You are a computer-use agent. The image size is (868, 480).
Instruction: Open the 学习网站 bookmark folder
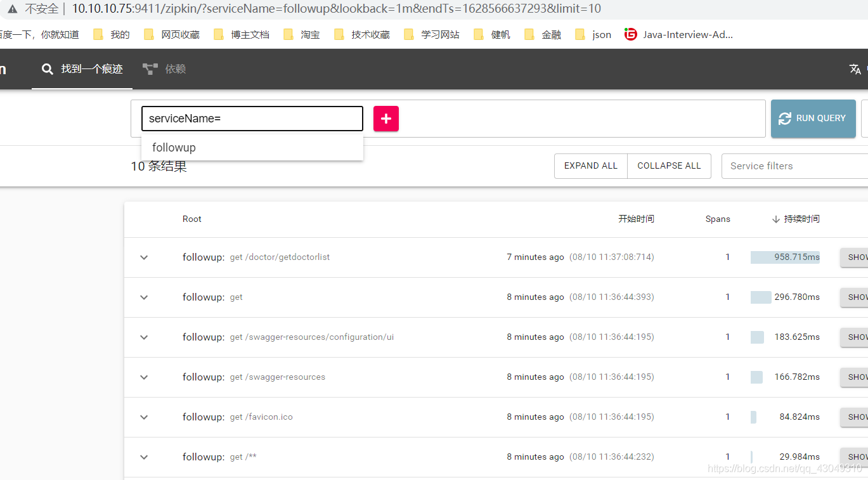432,34
